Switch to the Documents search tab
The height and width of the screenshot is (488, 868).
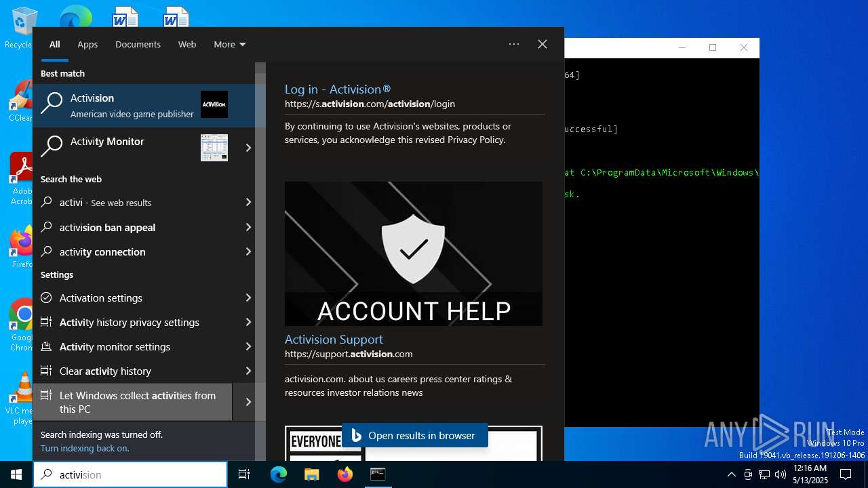click(x=138, y=44)
